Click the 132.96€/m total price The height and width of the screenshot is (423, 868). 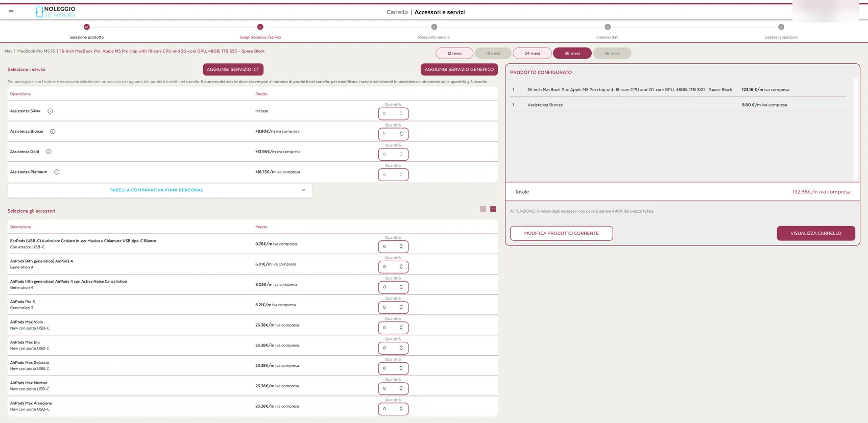click(x=822, y=192)
